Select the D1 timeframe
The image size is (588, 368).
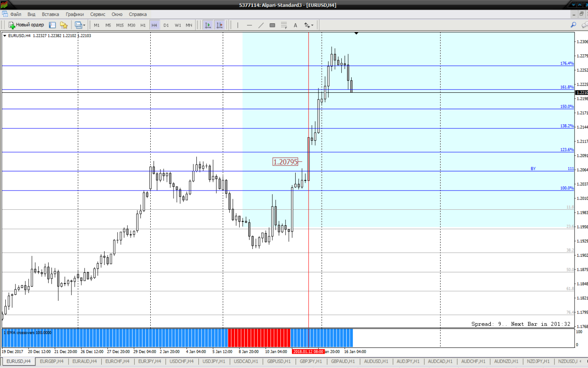[166, 25]
